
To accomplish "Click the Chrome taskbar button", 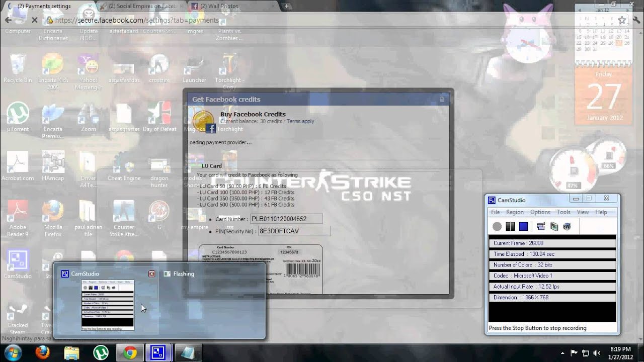I will [130, 353].
